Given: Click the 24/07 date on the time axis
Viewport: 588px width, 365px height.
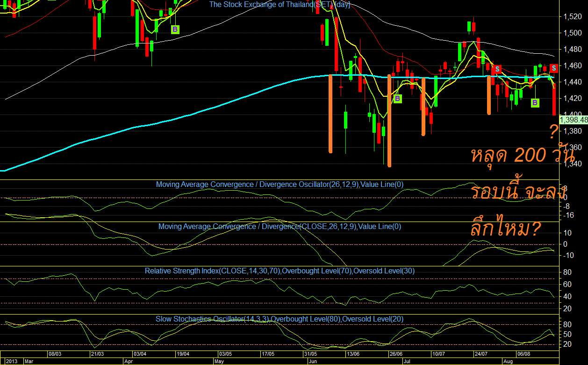Looking at the screenshot, I should click(x=481, y=354).
